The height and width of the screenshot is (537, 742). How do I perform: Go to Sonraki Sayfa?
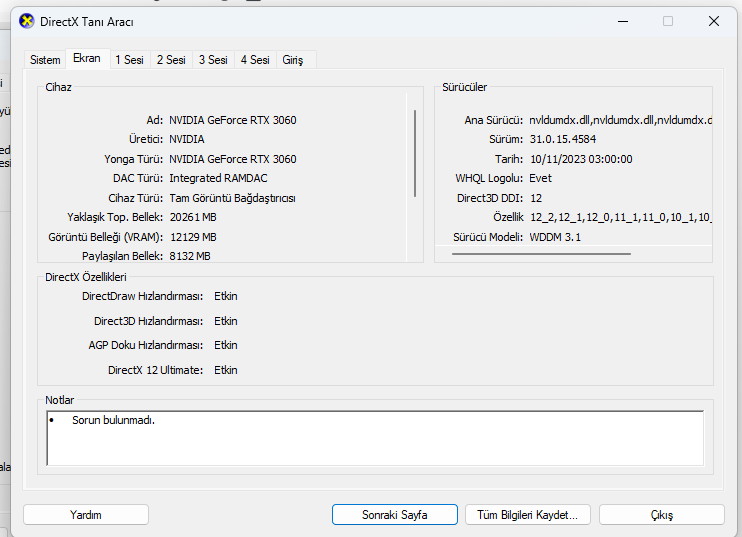[x=395, y=515]
